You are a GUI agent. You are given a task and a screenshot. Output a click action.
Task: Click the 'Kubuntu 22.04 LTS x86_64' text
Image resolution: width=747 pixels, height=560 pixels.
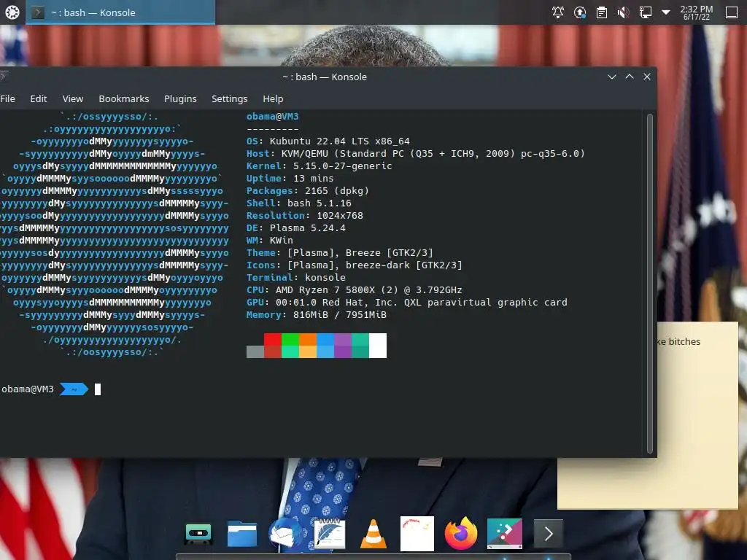340,141
